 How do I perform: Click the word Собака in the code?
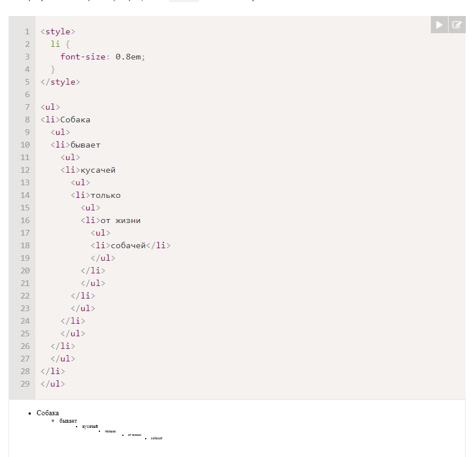75,120
